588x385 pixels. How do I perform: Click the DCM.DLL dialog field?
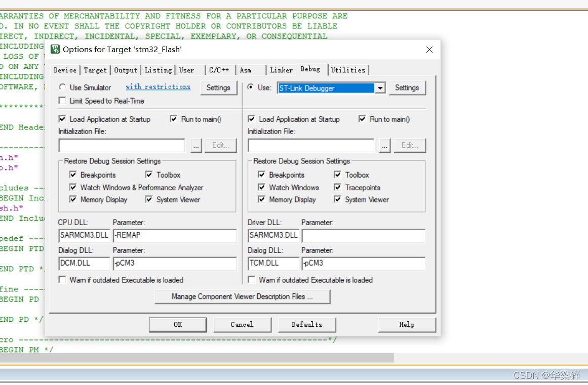click(85, 263)
